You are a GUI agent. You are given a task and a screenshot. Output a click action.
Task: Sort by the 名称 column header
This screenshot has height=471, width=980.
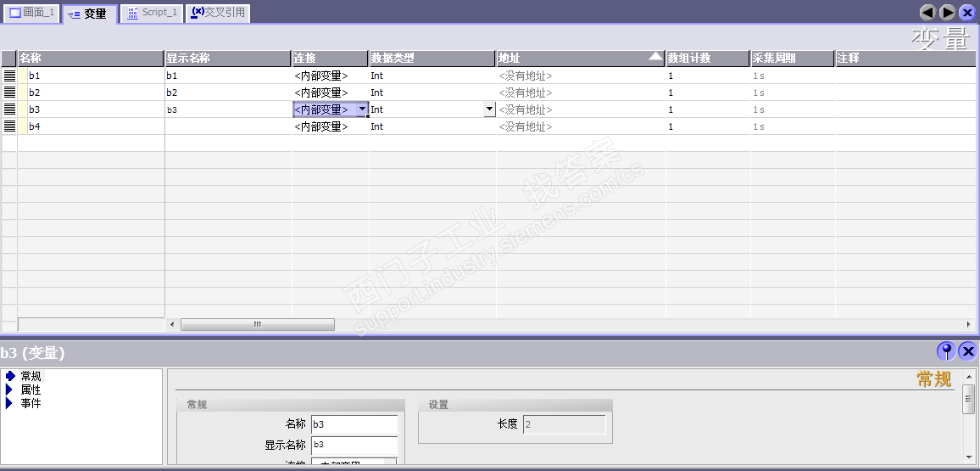(91, 59)
